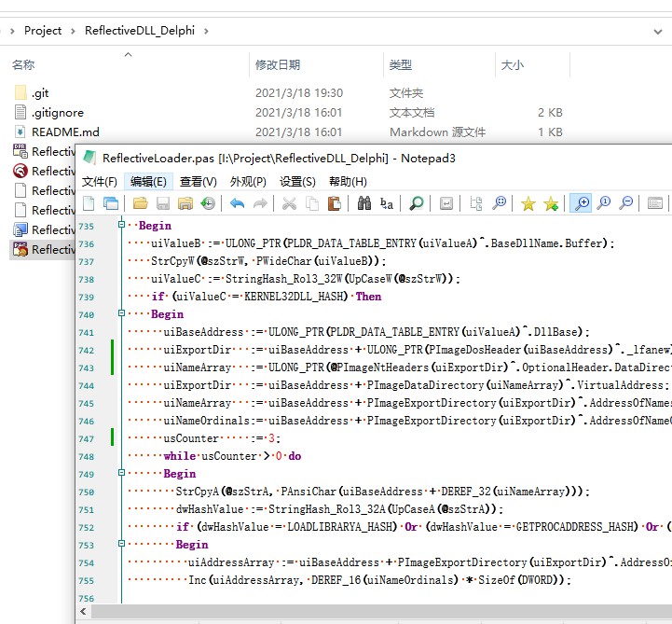Click the Paste clipboard icon
This screenshot has width=672, height=624.
pyautogui.click(x=334, y=203)
